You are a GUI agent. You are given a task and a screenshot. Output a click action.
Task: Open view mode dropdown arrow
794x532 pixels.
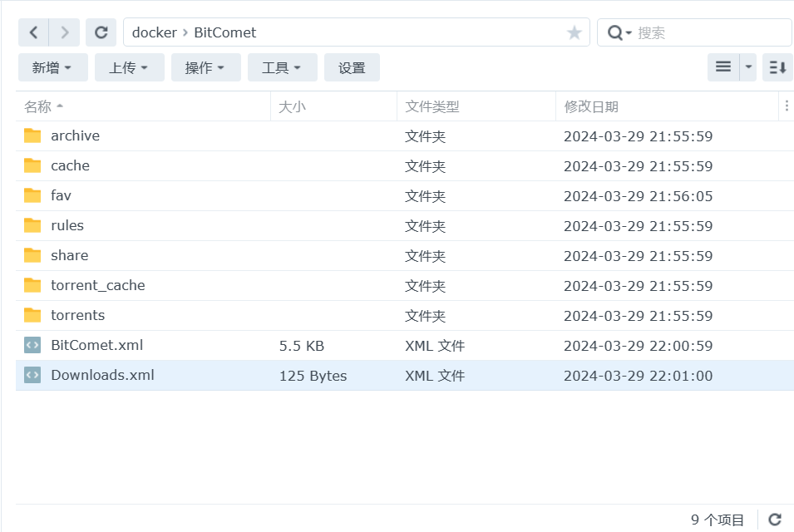coord(748,66)
